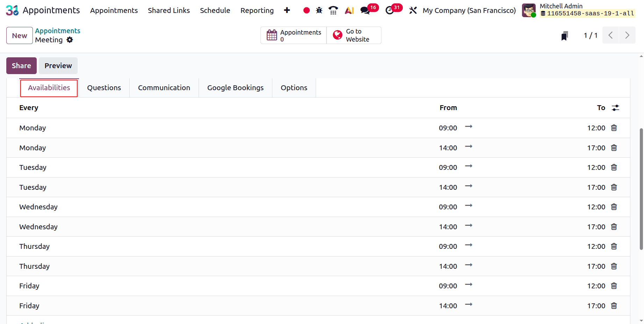
Task: Delete the Monday 09:00 to 12:00 row
Action: [614, 128]
